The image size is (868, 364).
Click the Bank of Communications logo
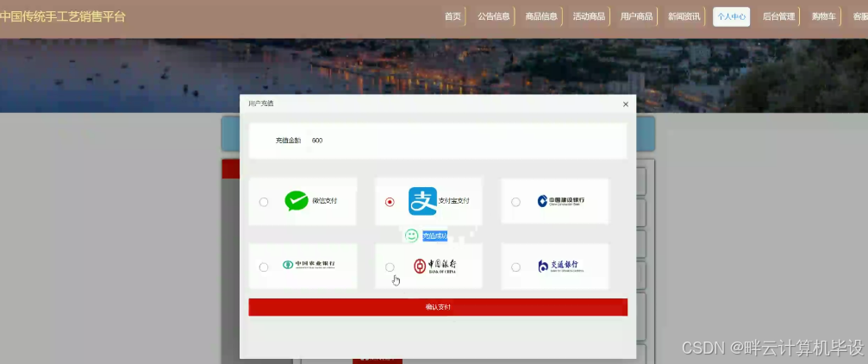[x=561, y=266]
